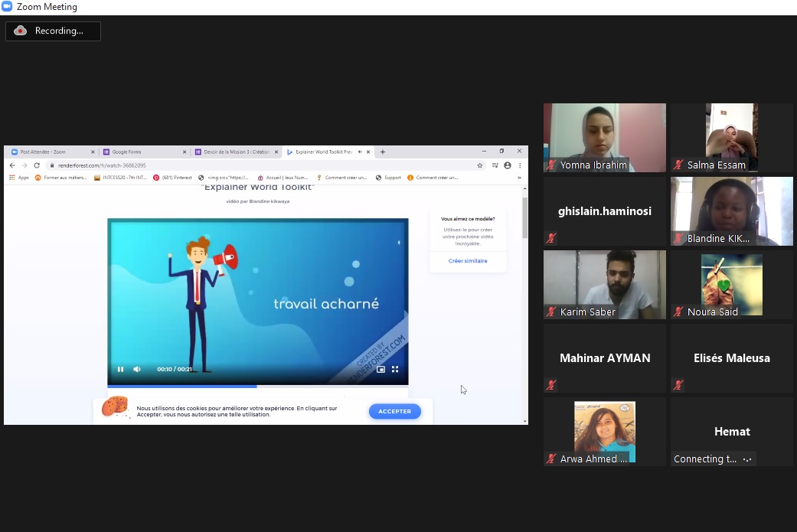Mute the Explainer World Toolkit tab audio
The width and height of the screenshot is (797, 532).
pyautogui.click(x=360, y=152)
